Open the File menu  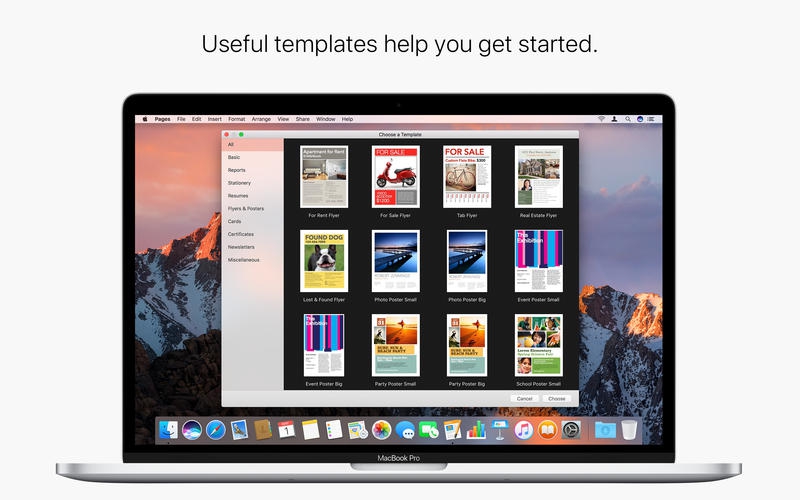[x=181, y=119]
